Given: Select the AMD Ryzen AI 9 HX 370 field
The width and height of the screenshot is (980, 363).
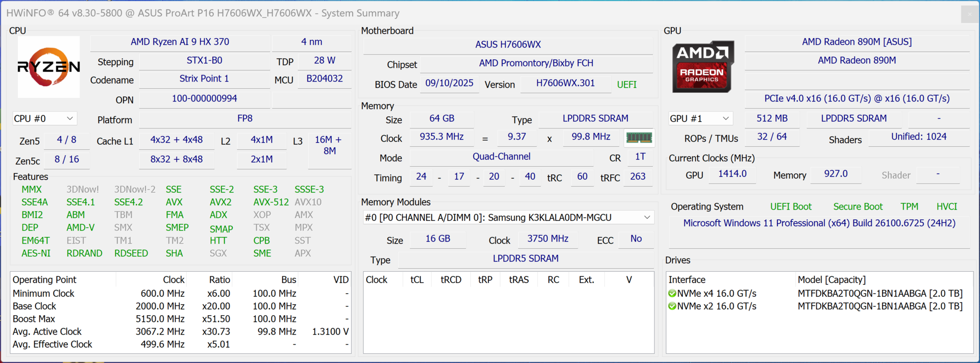Looking at the screenshot, I should [x=180, y=42].
